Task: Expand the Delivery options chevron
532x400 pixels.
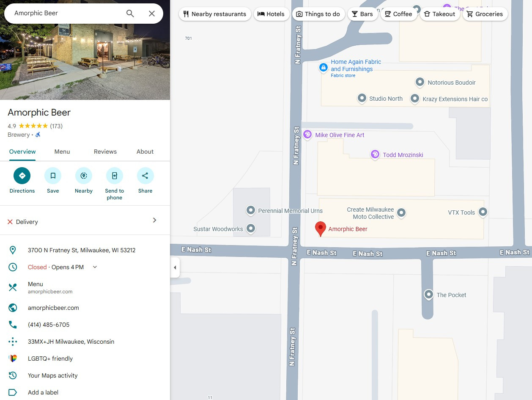Action: tap(154, 220)
